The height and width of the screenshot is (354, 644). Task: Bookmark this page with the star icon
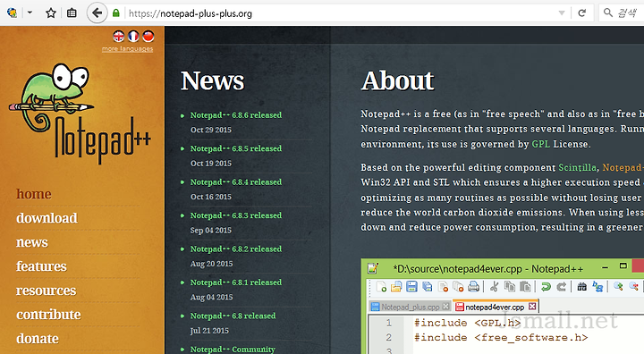coord(51,13)
